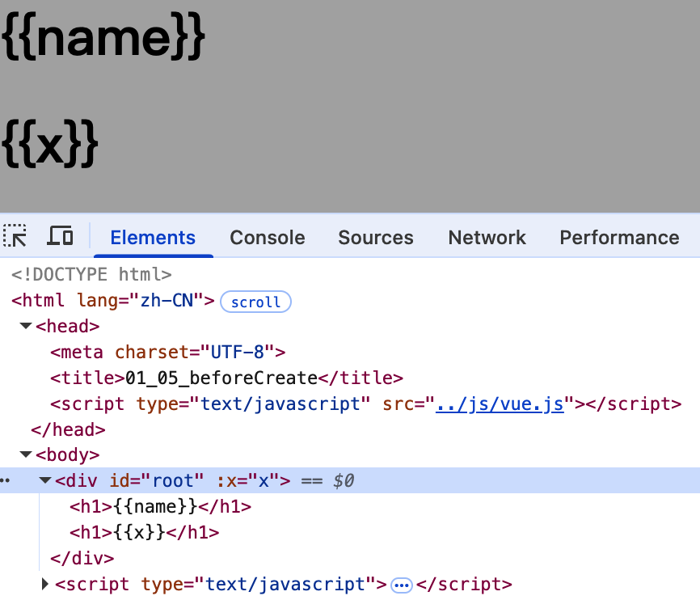Viewport: 700px width, 600px height.
Task: Open the Sources tab
Action: pyautogui.click(x=376, y=238)
